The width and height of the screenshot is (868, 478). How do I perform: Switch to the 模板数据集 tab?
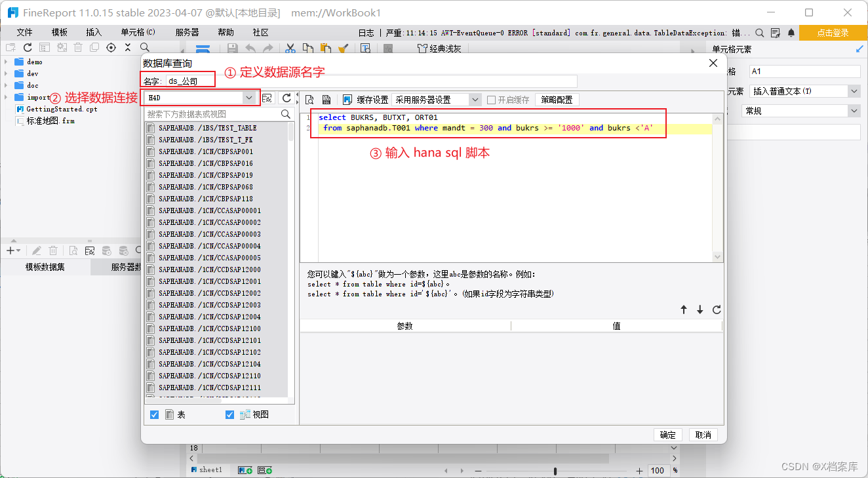point(45,267)
